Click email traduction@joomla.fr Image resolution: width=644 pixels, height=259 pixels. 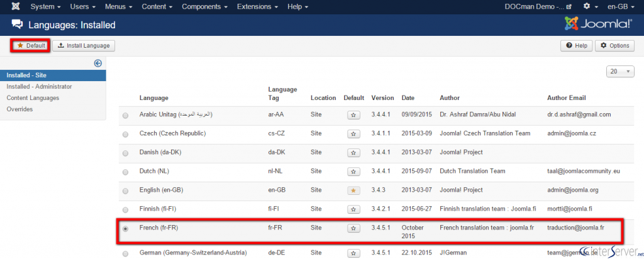click(575, 227)
